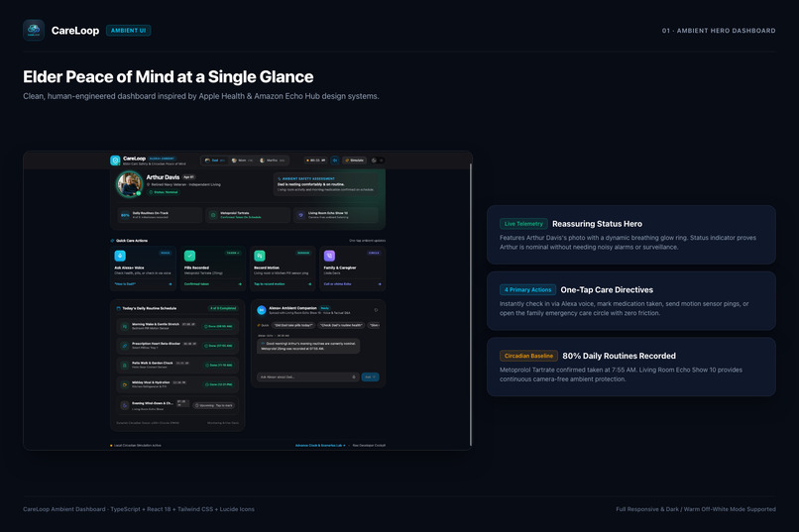Click the Call or chime Echo link
The image size is (799, 532).
337,284
